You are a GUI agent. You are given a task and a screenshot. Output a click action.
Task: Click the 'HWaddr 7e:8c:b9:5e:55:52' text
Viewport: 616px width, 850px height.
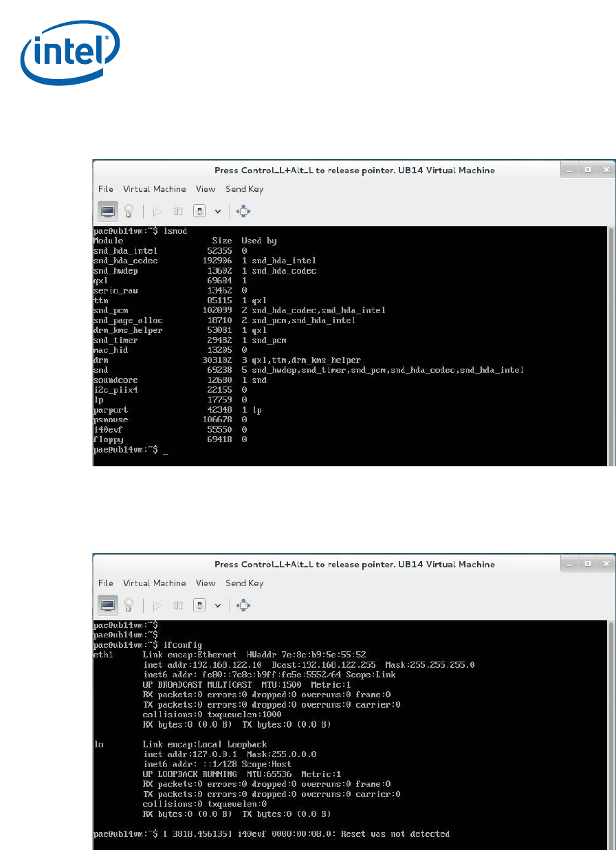pyautogui.click(x=307, y=655)
